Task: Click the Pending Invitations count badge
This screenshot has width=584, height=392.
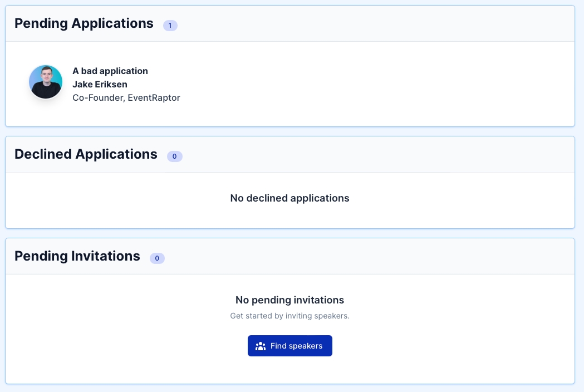Action: [x=157, y=258]
